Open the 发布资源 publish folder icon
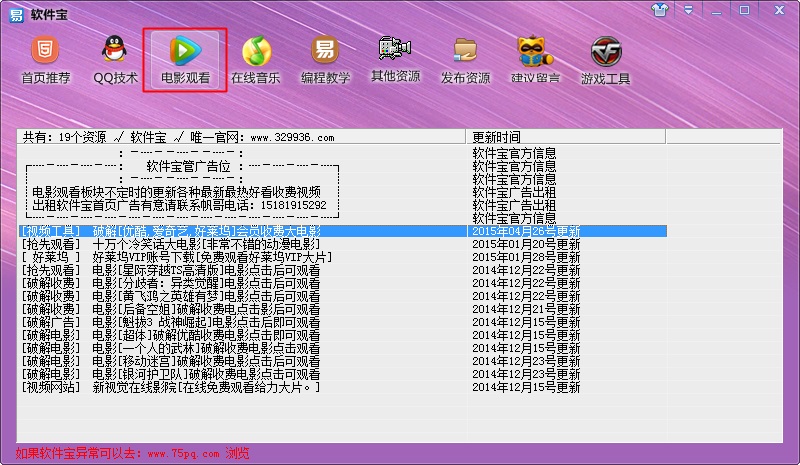Viewport: 800px width, 465px height. [465, 59]
